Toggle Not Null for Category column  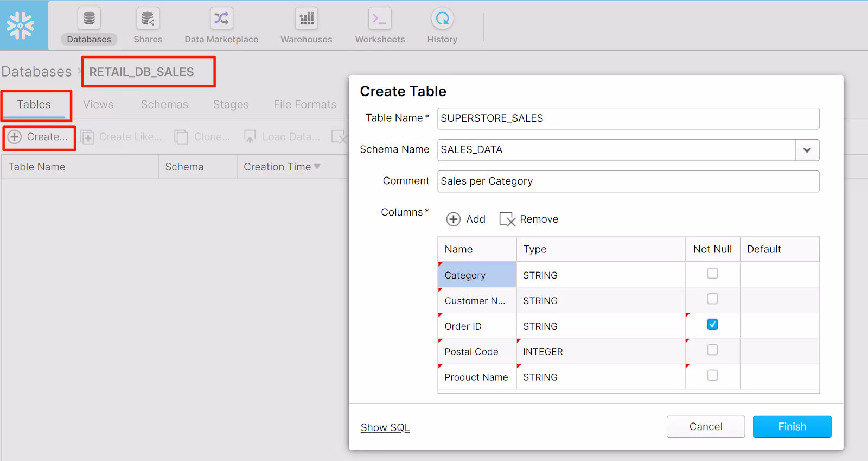click(x=712, y=273)
